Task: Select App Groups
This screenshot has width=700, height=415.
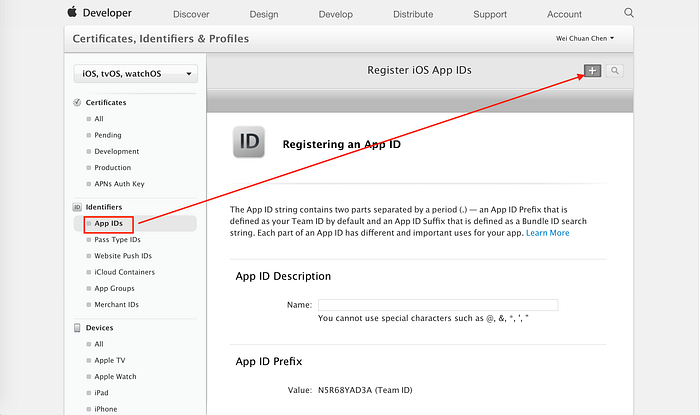Action: [114, 288]
